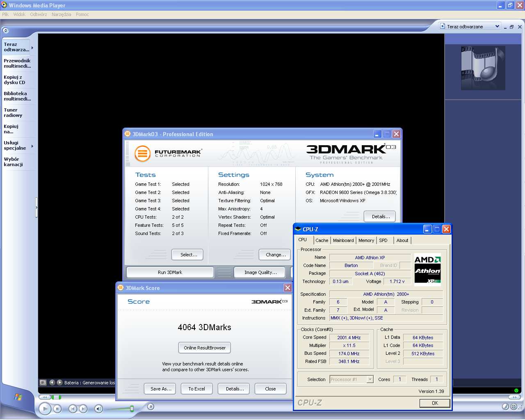Click Details... button in 3DMark03 System section
525x420 pixels.
point(380,217)
